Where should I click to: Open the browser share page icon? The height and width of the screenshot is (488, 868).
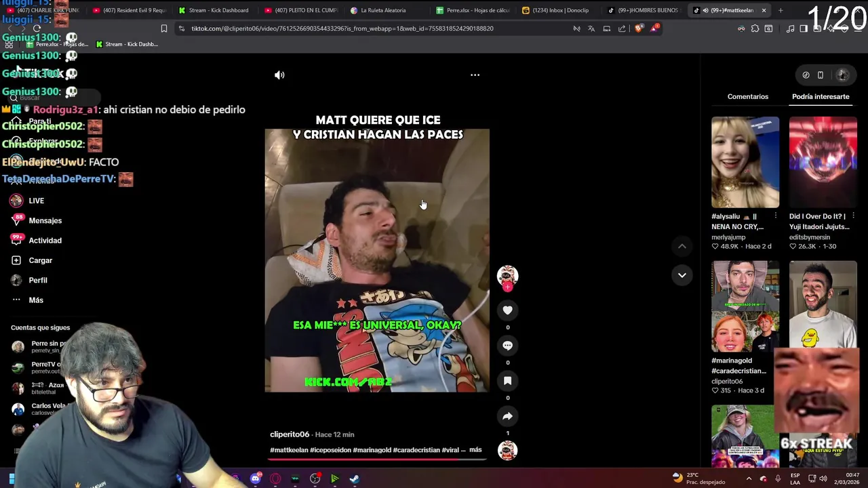[x=622, y=28]
